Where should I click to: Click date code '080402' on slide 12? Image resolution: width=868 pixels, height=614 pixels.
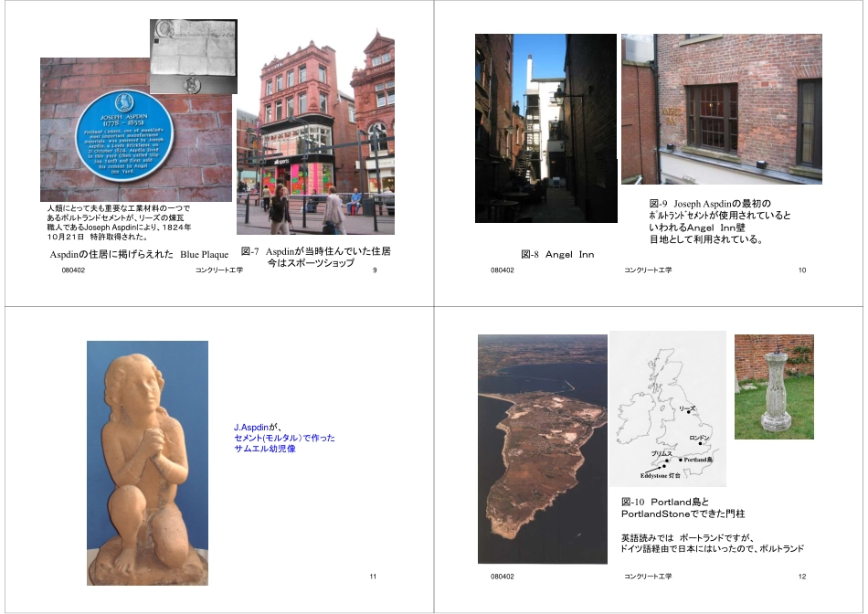503,577
